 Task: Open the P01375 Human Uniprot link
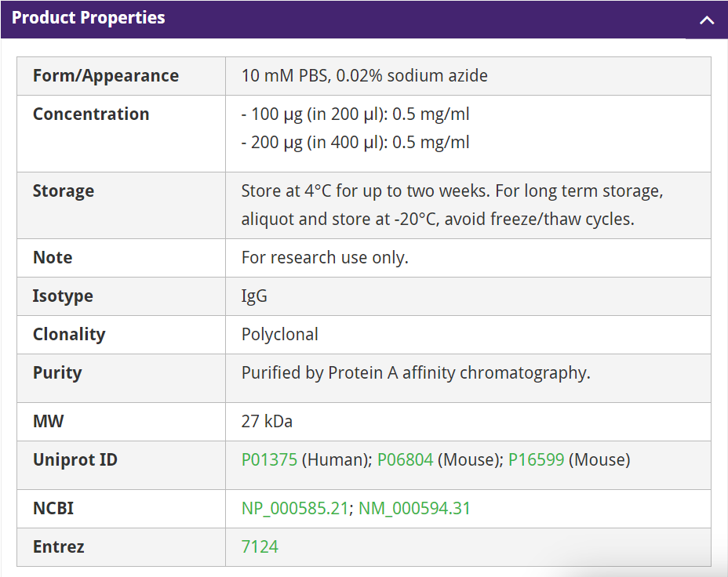tap(269, 459)
